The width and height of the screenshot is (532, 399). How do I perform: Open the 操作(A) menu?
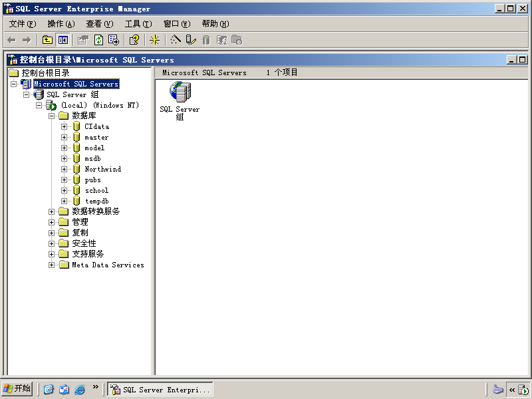click(x=61, y=24)
